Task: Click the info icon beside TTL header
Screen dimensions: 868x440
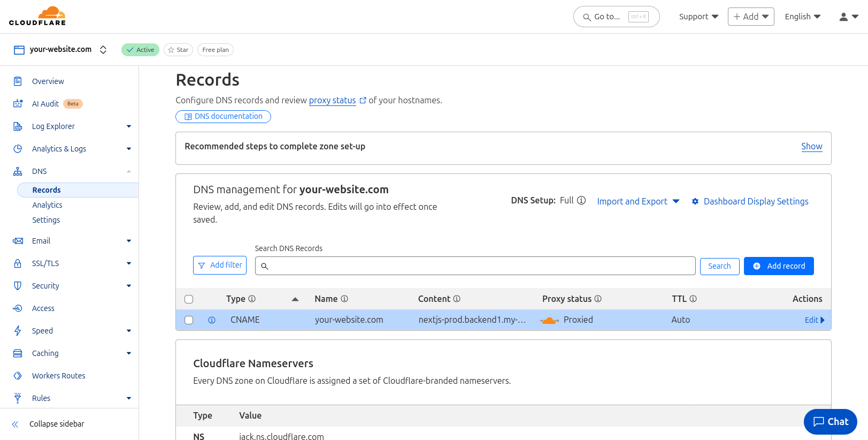Action: pyautogui.click(x=693, y=299)
